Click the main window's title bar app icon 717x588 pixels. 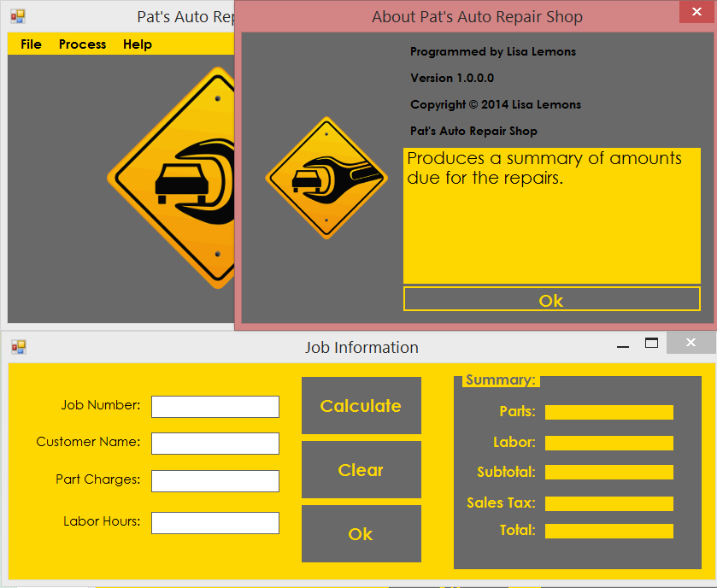pos(18,16)
